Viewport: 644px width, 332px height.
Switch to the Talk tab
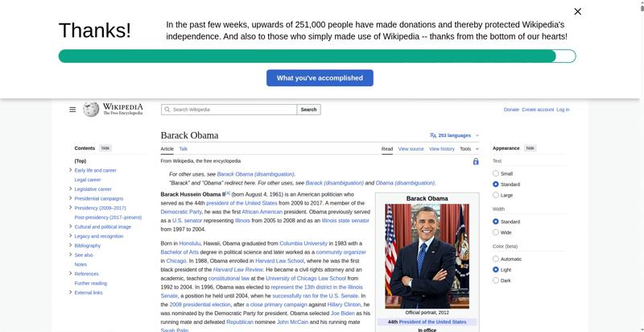183,149
